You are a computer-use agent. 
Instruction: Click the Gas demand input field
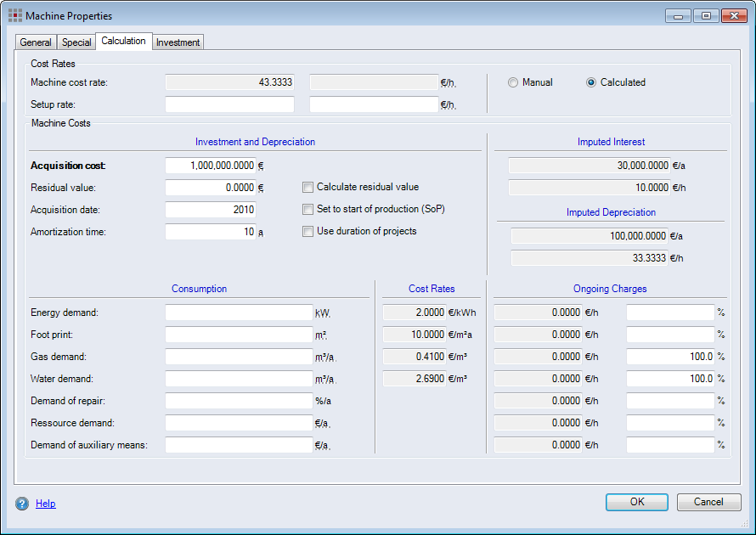[x=238, y=357]
